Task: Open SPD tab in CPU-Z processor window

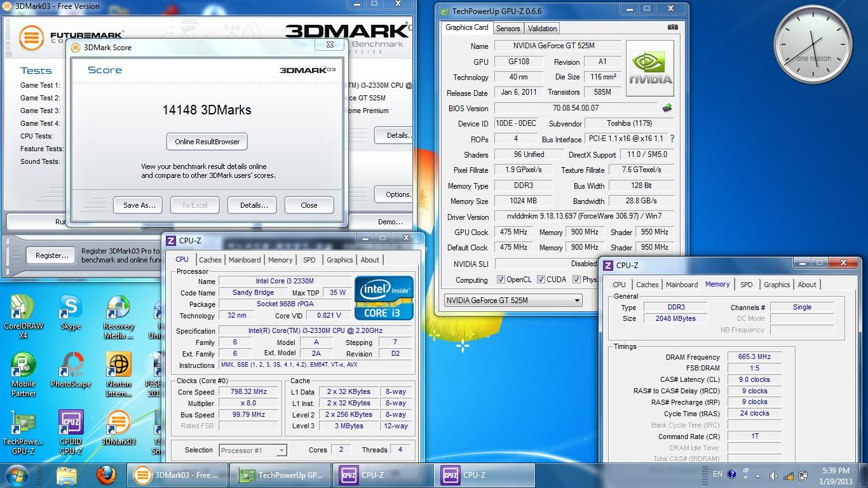Action: [309, 260]
